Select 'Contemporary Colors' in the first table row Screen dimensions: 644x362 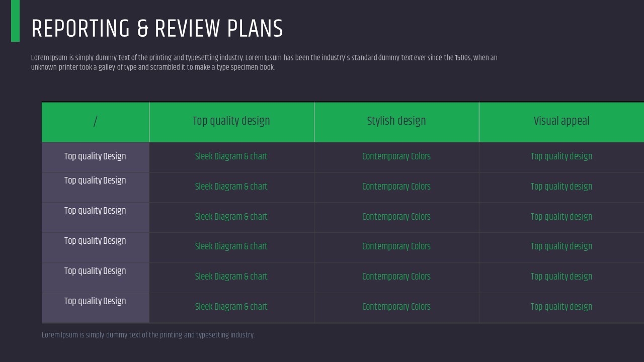click(x=396, y=156)
